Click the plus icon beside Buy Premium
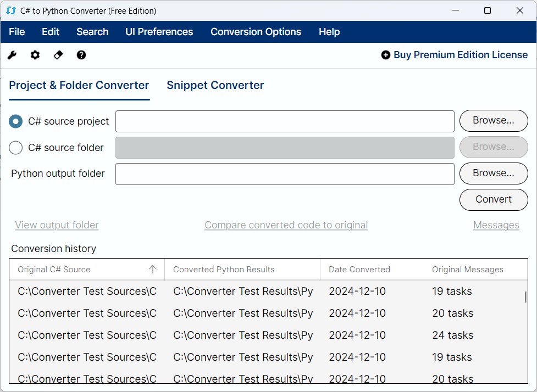Viewport: 537px width, 392px height. (386, 55)
